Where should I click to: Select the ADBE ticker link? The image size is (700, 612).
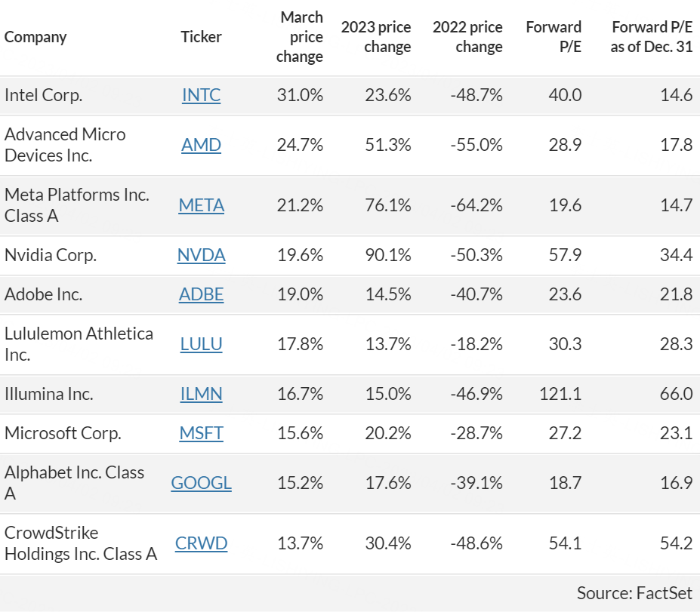coord(201,294)
